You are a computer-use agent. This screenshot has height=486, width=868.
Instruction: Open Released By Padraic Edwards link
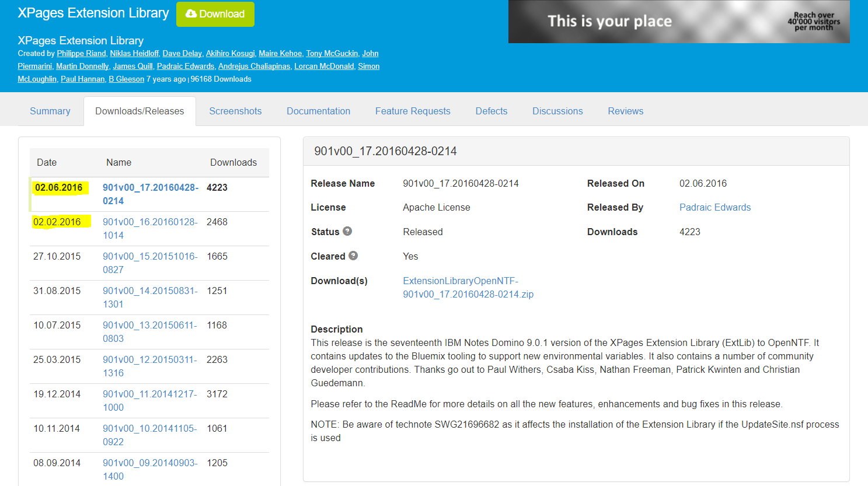715,207
